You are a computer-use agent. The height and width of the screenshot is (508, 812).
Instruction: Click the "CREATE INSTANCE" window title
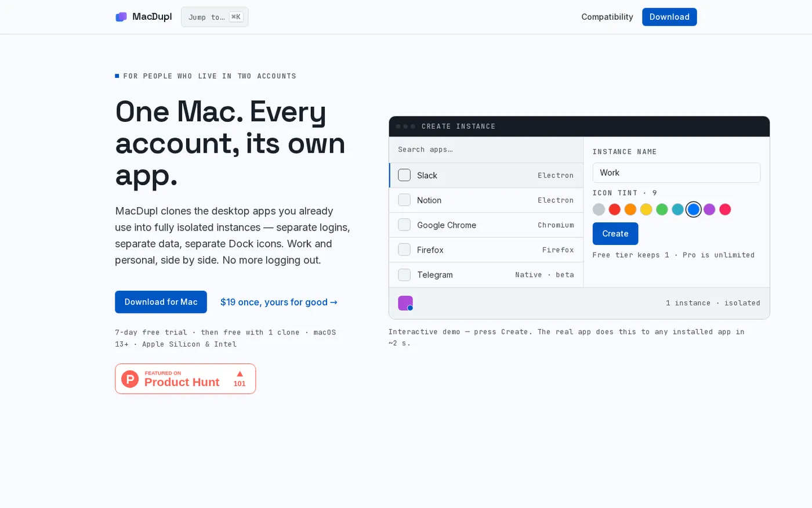[x=458, y=127]
